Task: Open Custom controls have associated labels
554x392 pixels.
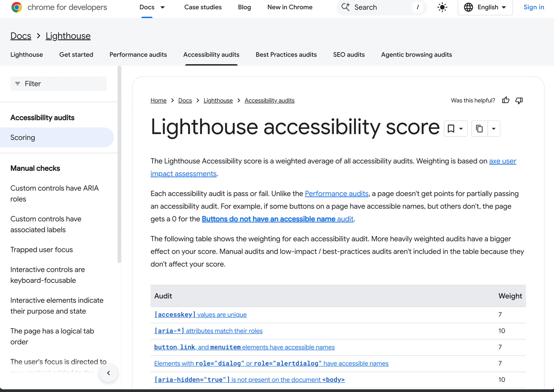Action: click(x=46, y=224)
